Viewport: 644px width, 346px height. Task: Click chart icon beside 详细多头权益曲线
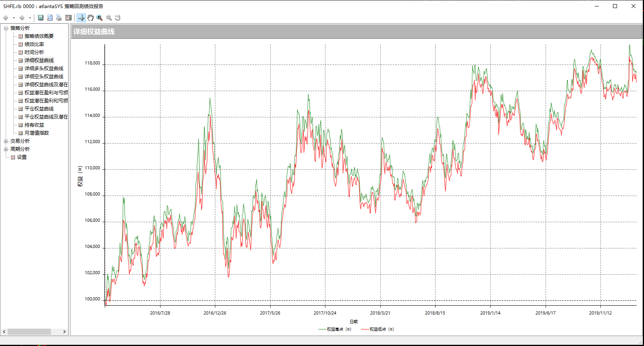coord(21,69)
